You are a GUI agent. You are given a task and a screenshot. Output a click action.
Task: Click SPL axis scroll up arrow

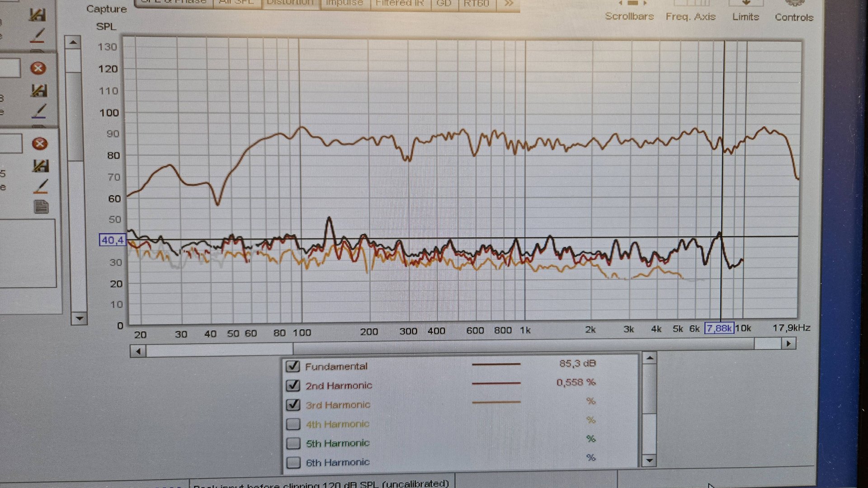tap(73, 42)
